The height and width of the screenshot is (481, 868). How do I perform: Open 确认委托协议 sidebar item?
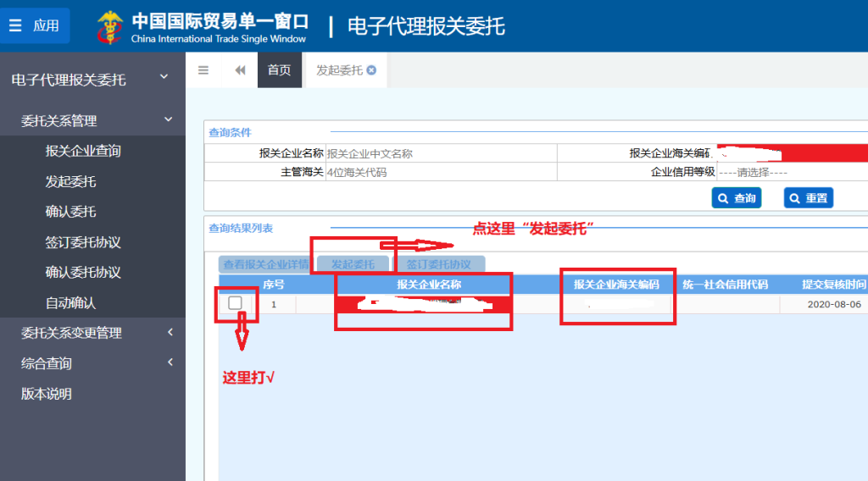tap(83, 273)
